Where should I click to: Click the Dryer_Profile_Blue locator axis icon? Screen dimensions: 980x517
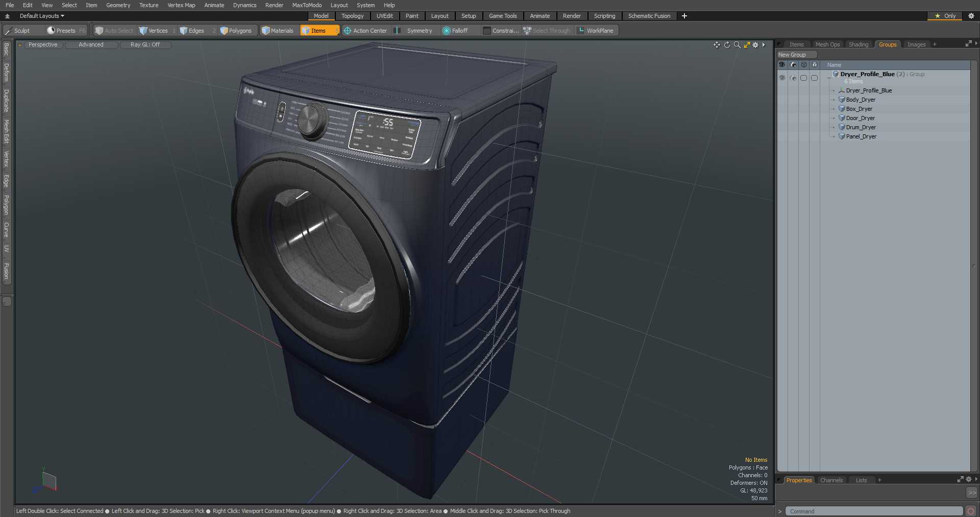pyautogui.click(x=842, y=90)
